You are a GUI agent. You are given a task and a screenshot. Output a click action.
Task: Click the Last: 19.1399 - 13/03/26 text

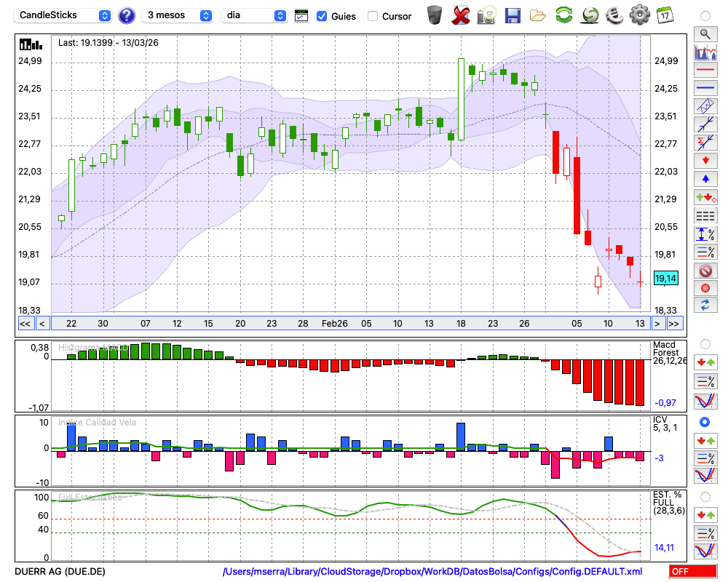(108, 43)
